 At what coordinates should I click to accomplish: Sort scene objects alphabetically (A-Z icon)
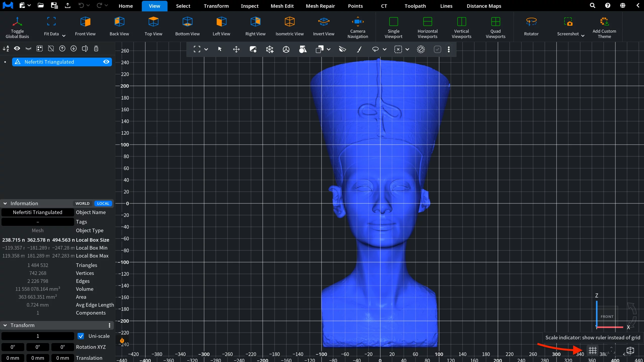[x=6, y=49]
